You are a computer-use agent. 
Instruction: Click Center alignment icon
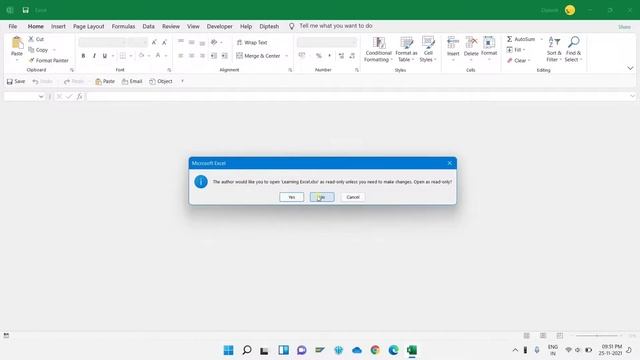pos(191,56)
